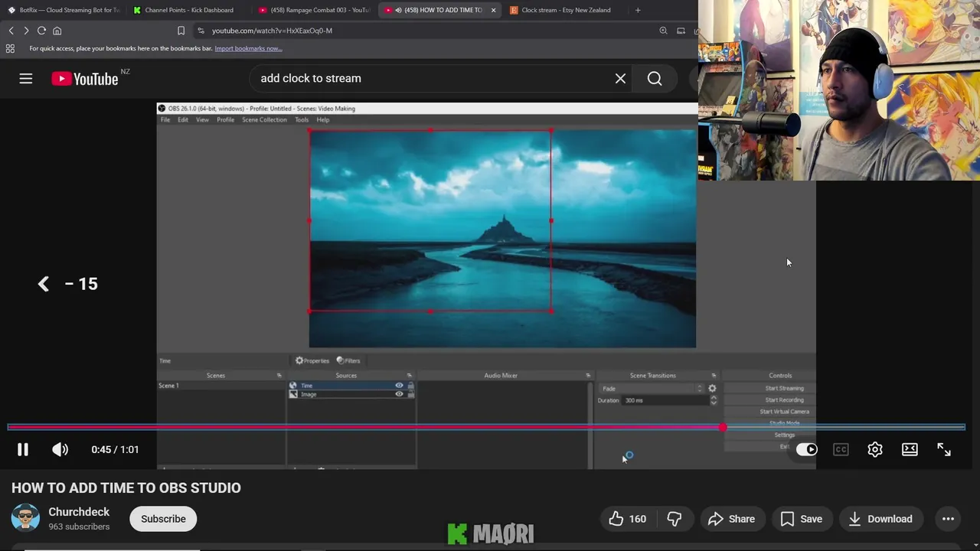980x551 pixels.
Task: Select the YouTube URL in the address bar
Action: pyautogui.click(x=272, y=31)
